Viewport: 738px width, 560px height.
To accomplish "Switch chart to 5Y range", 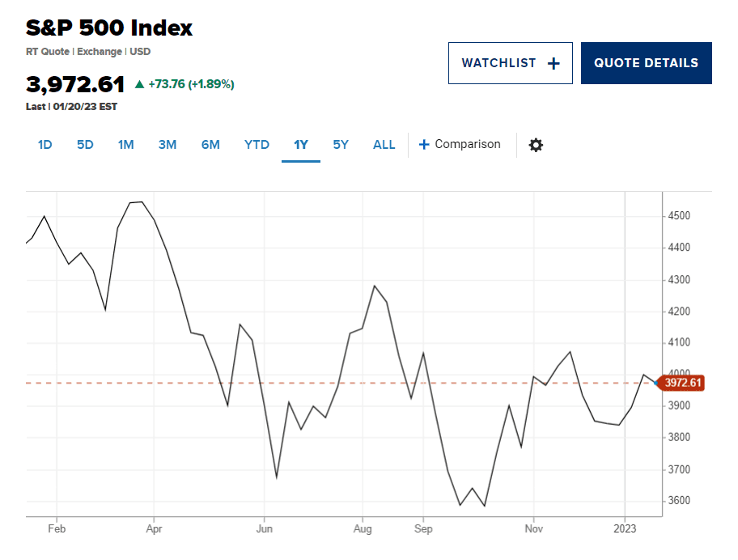I will [341, 145].
